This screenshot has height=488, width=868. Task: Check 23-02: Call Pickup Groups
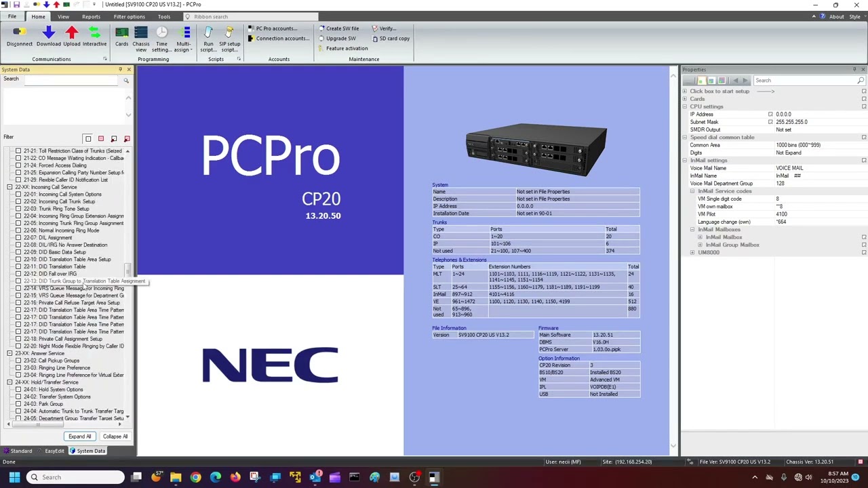pyautogui.click(x=18, y=361)
